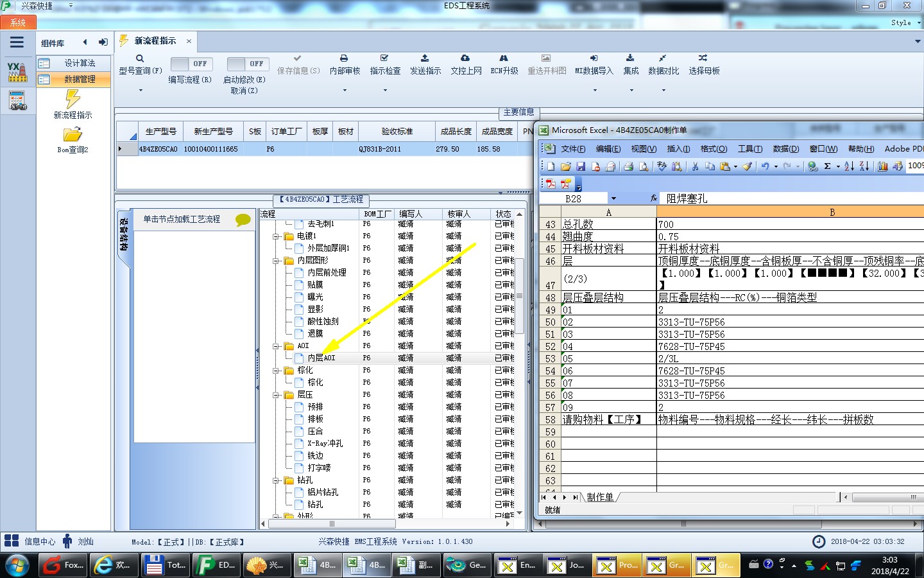Collapse the 棕化 tree folder
Viewport: 924px width, 578px height.
point(276,371)
